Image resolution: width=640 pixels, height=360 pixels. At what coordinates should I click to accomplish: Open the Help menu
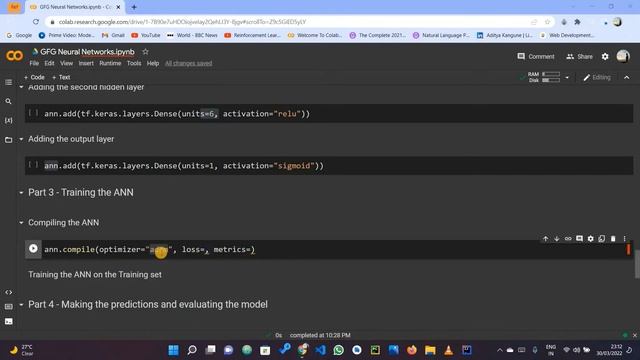153,63
